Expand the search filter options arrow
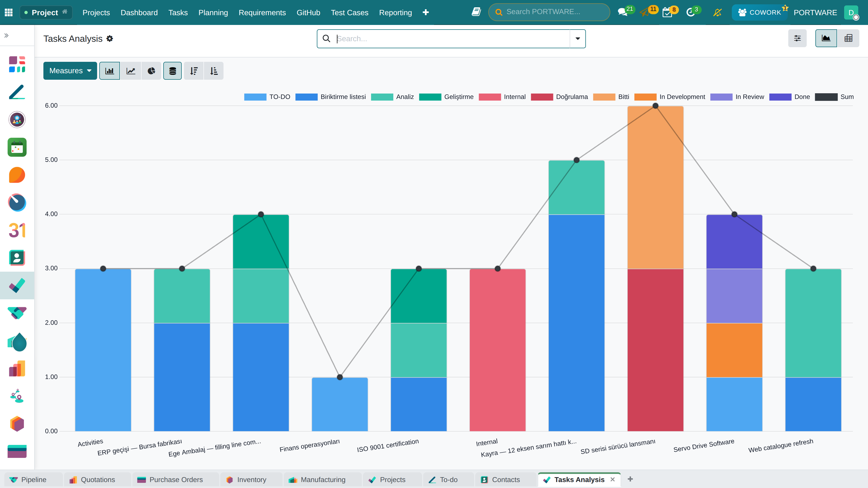Viewport: 868px width, 488px height. (x=577, y=39)
